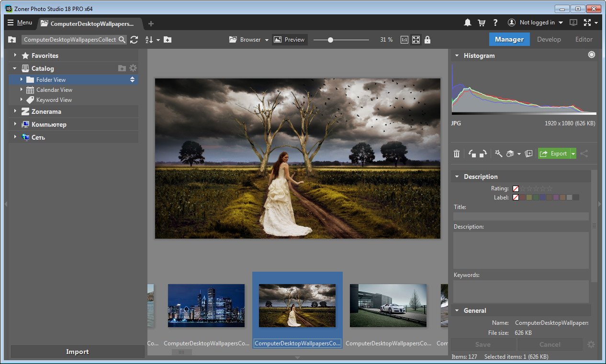Click the trash delete icon
The height and width of the screenshot is (364, 606).
(457, 154)
